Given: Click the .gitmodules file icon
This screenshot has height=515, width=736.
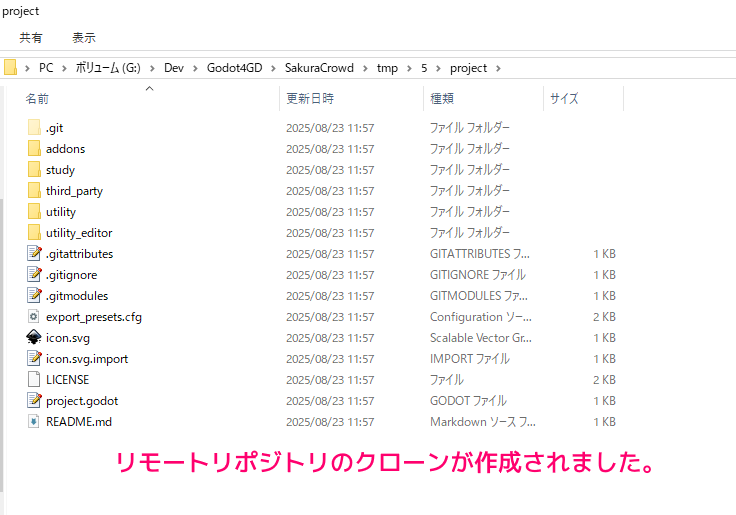Looking at the screenshot, I should coord(34,296).
